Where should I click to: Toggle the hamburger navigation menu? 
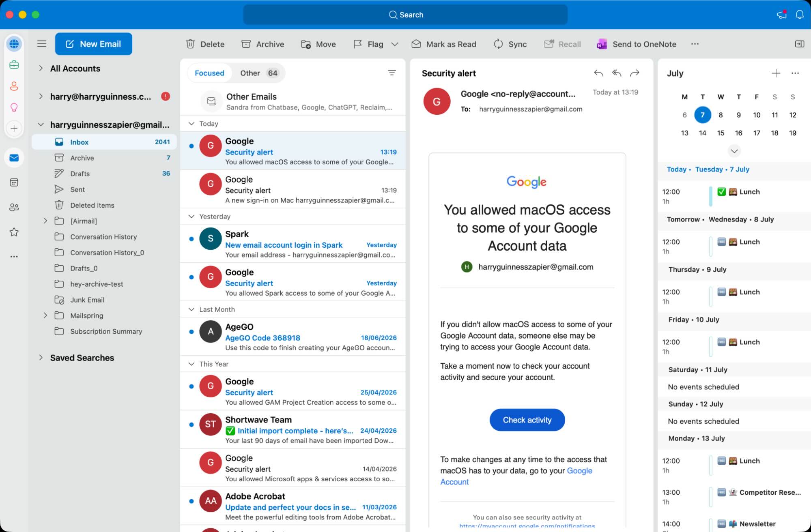coord(42,44)
